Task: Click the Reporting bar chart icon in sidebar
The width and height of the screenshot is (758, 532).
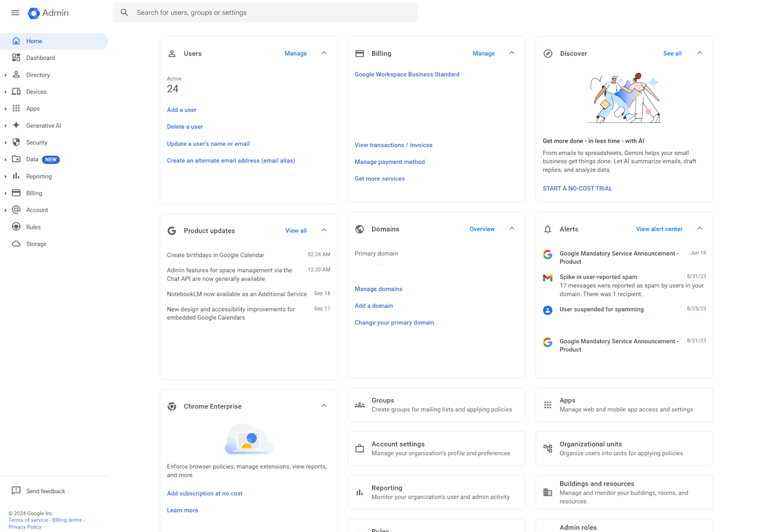Action: click(16, 176)
